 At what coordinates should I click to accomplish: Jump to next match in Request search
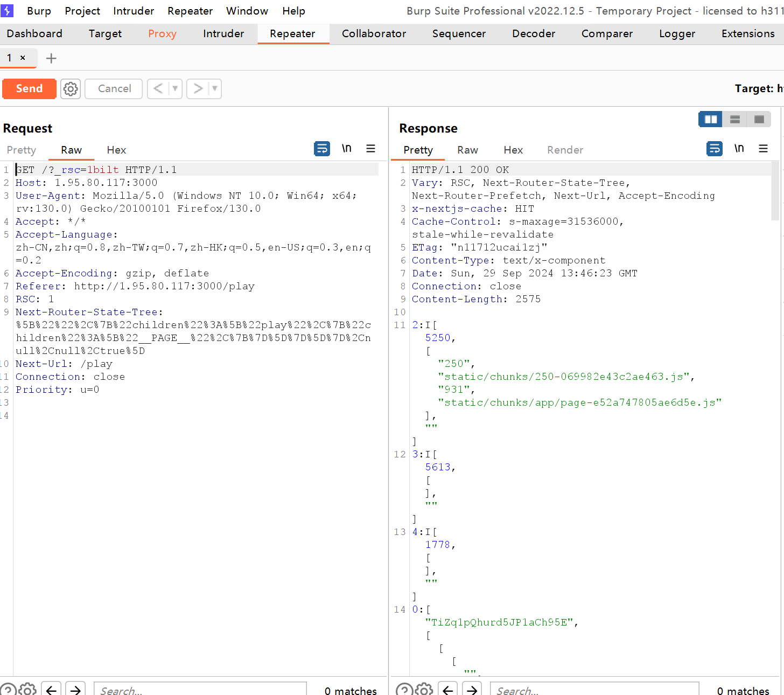click(75, 690)
